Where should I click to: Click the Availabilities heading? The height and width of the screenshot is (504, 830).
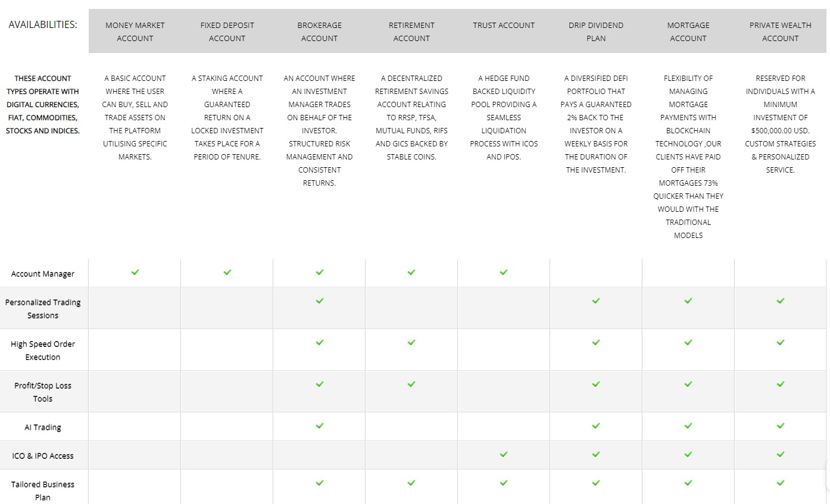pos(43,25)
